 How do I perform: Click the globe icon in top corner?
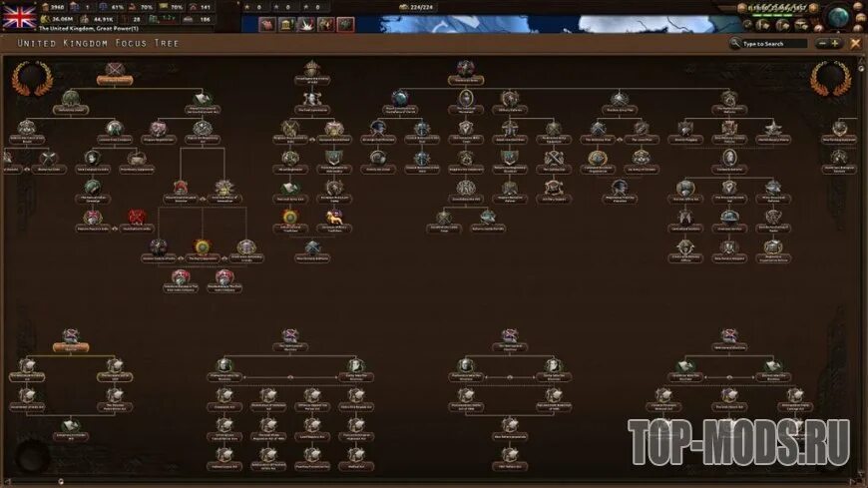(x=839, y=16)
